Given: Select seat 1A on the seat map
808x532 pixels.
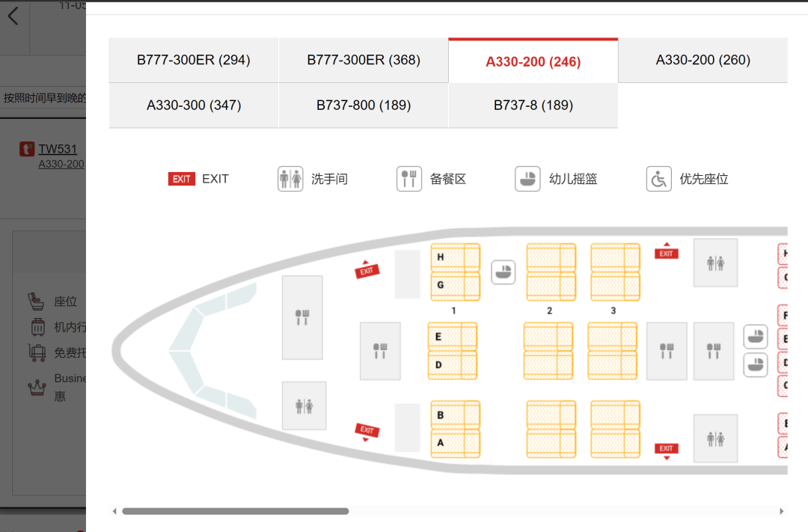Looking at the screenshot, I should point(455,443).
